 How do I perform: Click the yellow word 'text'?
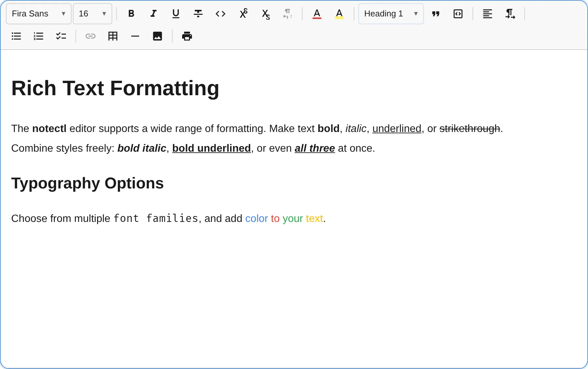314,218
